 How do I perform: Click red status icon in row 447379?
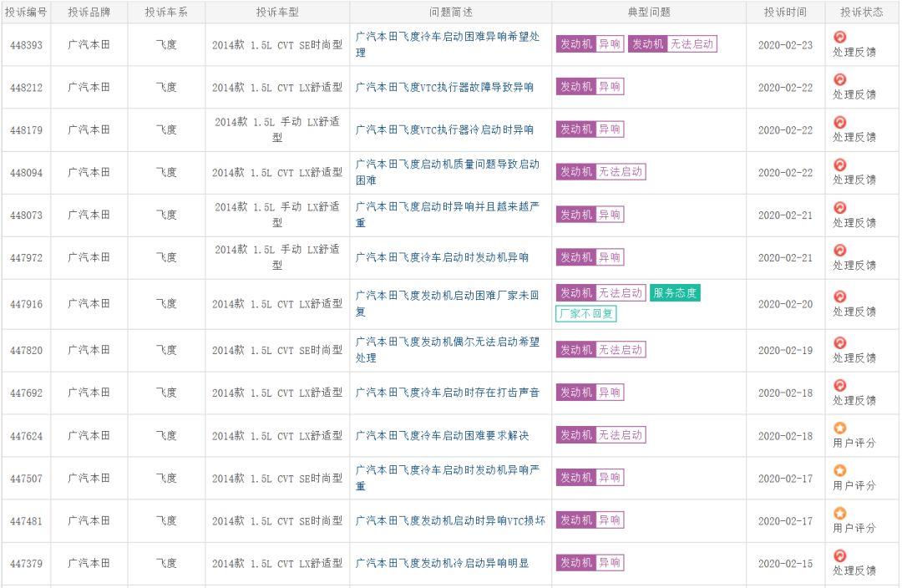coord(840,555)
